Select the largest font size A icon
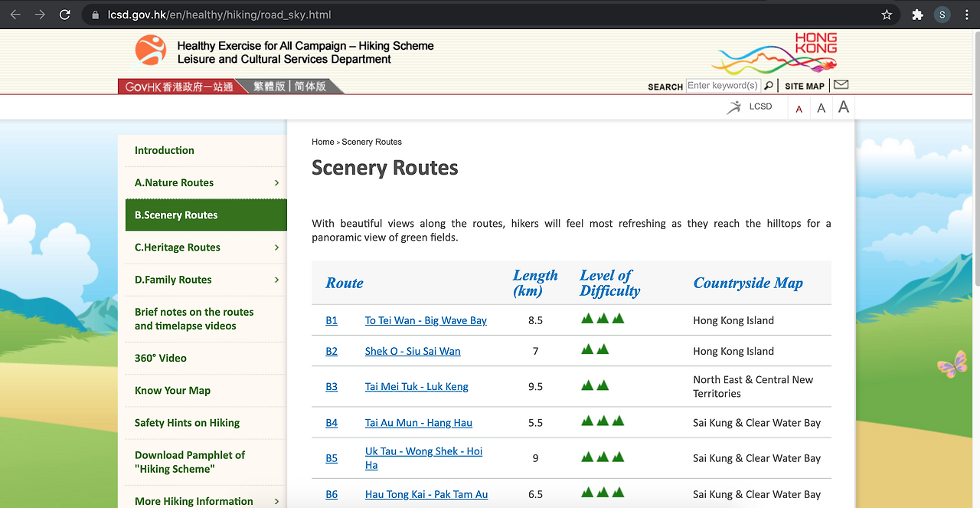This screenshot has height=508, width=980. click(843, 106)
